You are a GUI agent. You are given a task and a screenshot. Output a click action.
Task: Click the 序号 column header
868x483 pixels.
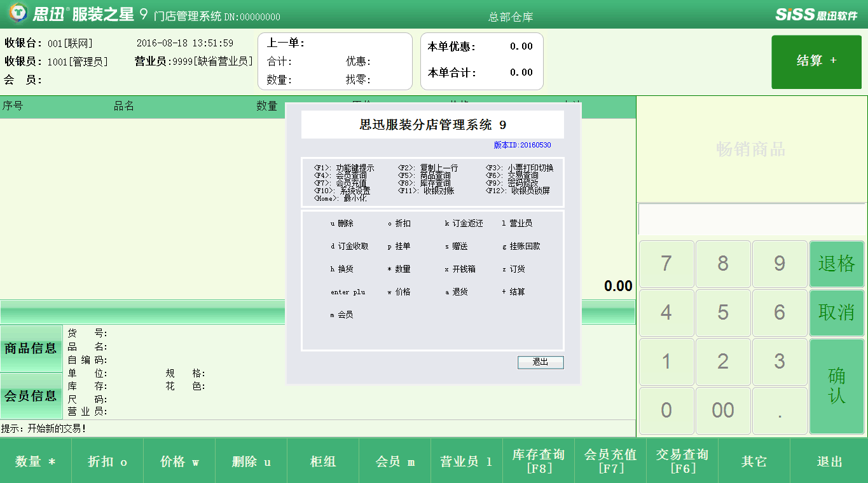click(x=13, y=106)
